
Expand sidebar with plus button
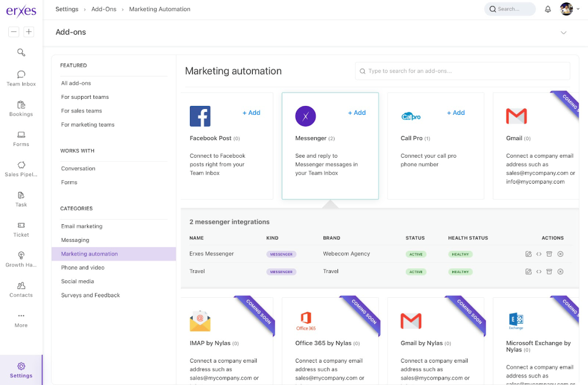tap(29, 32)
